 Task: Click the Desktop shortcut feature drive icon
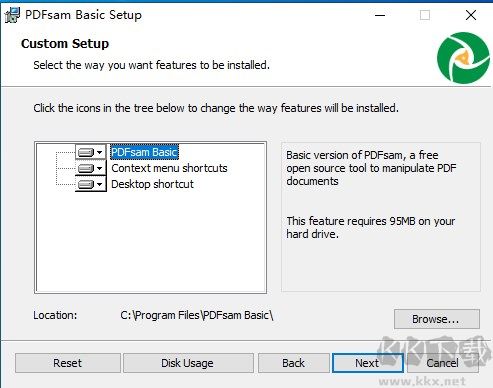click(x=86, y=184)
